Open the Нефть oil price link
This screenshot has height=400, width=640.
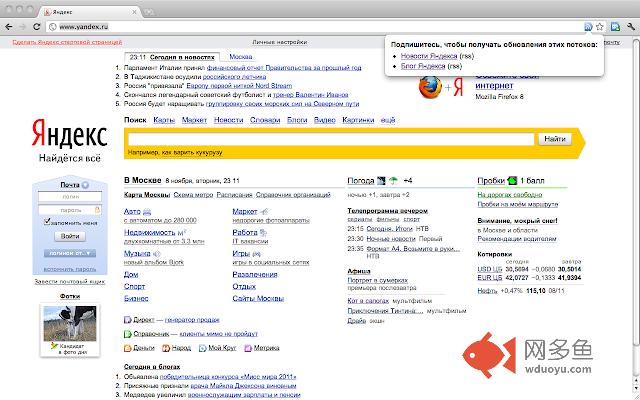pos(487,291)
